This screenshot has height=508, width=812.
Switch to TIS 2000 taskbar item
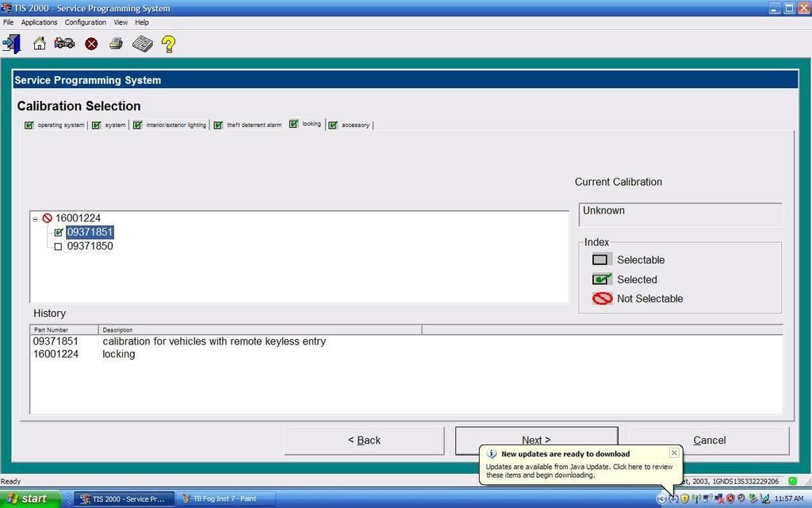(x=124, y=498)
